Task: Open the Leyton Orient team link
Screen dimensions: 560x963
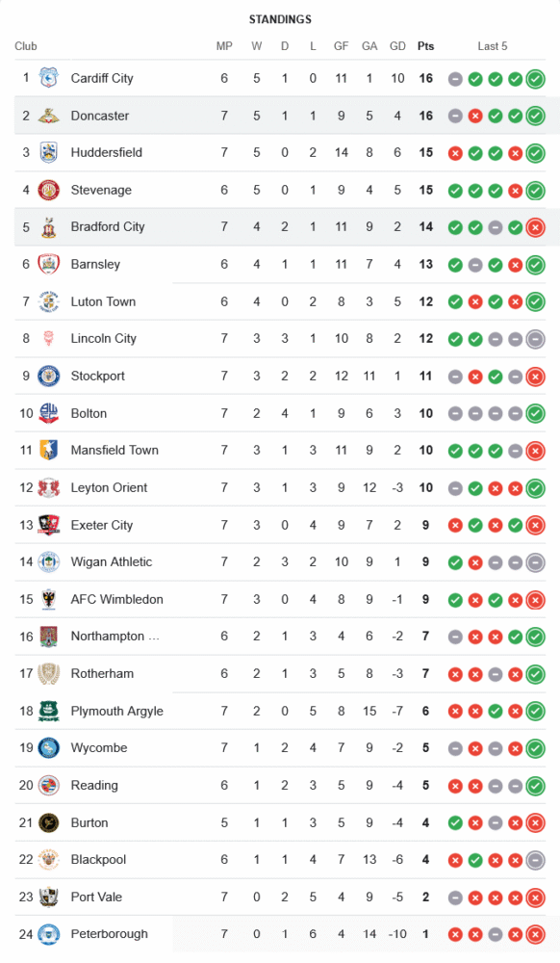Action: 109,487
